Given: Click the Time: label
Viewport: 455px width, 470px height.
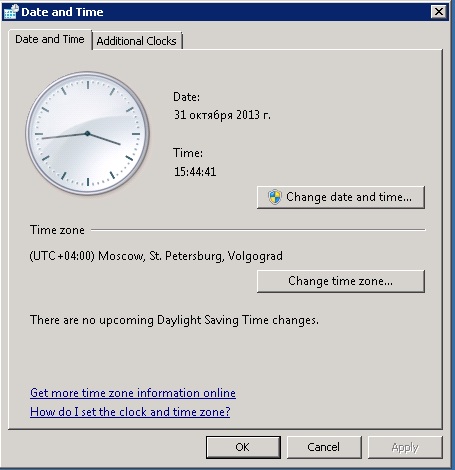Looking at the screenshot, I should 188,153.
